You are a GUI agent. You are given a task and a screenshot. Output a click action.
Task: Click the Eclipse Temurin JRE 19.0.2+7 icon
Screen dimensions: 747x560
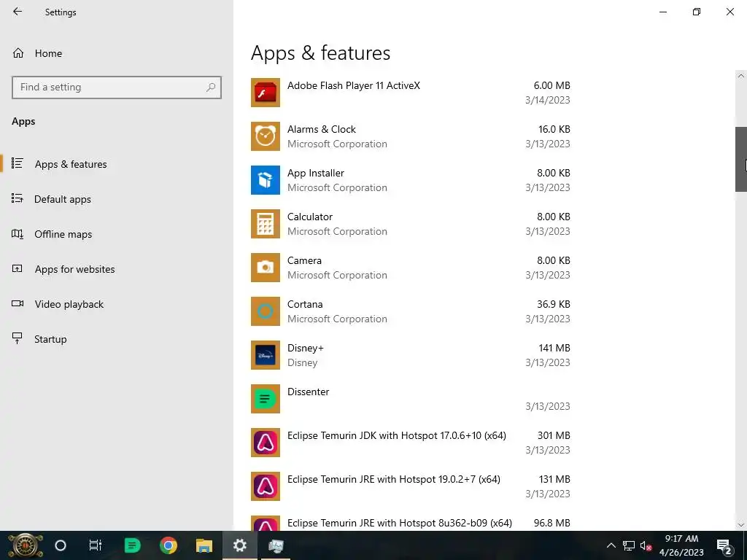(266, 486)
